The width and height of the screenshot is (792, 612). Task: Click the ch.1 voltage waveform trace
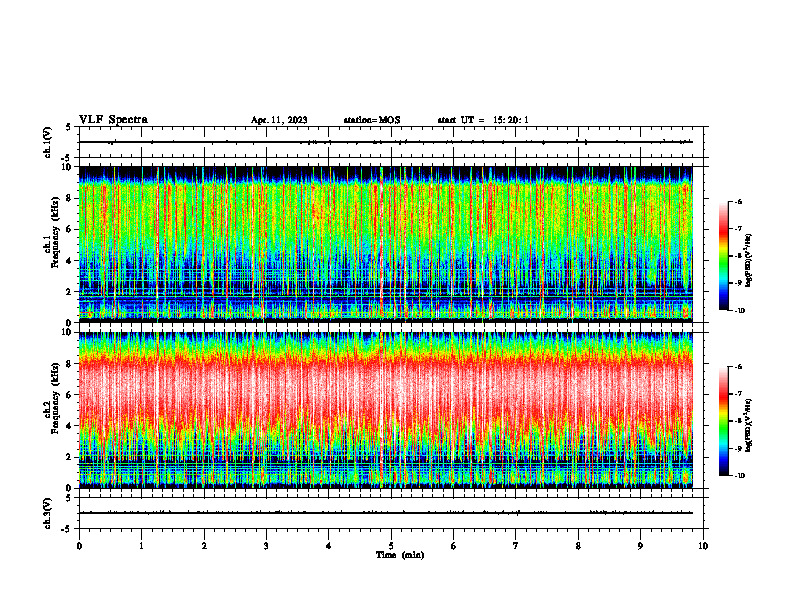click(x=385, y=142)
